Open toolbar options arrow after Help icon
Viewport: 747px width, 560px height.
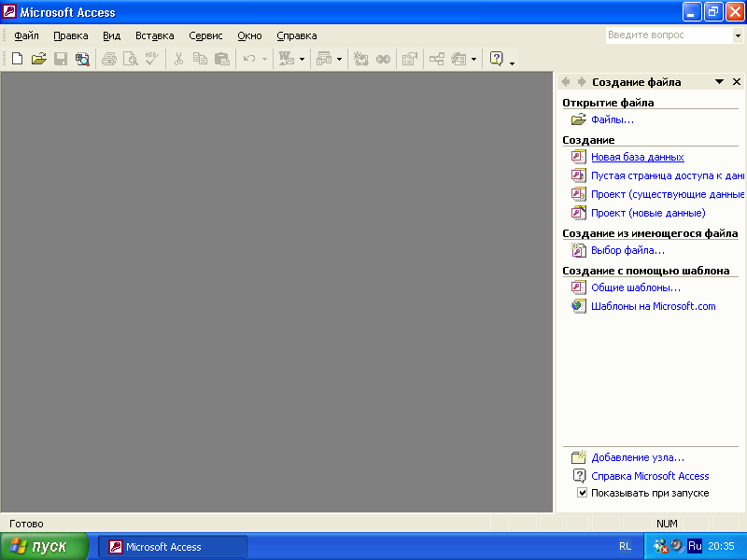[512, 63]
